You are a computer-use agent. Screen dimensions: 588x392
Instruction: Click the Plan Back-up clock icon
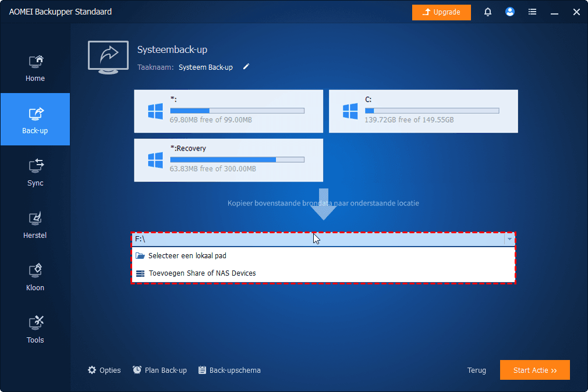[x=137, y=370]
